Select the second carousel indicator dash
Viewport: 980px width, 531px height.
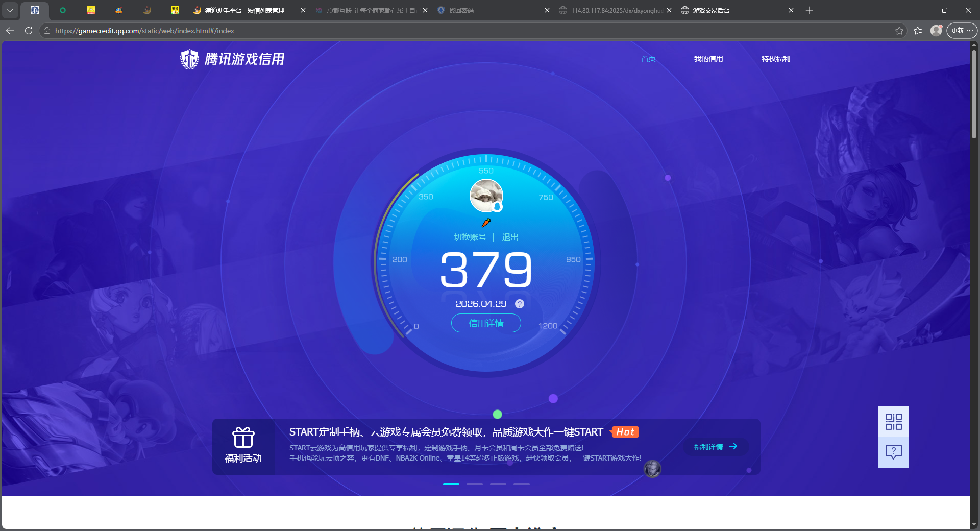(x=475, y=484)
